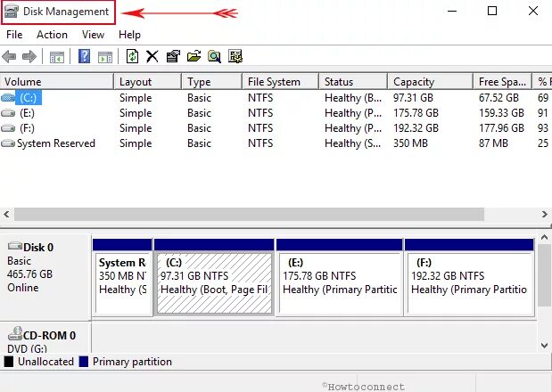Maximize the Disk Management window
Image resolution: width=552 pixels, height=392 pixels.
coord(492,11)
